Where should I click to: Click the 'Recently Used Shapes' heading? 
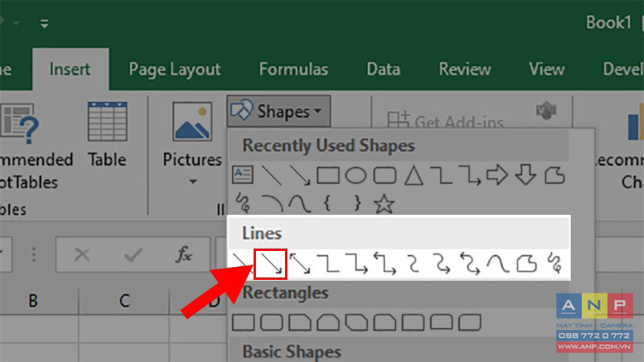pyautogui.click(x=328, y=146)
